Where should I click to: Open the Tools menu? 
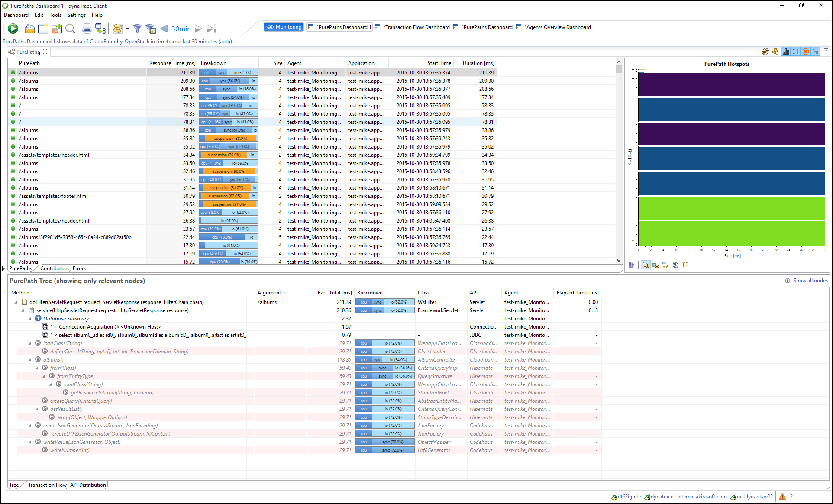[55, 15]
